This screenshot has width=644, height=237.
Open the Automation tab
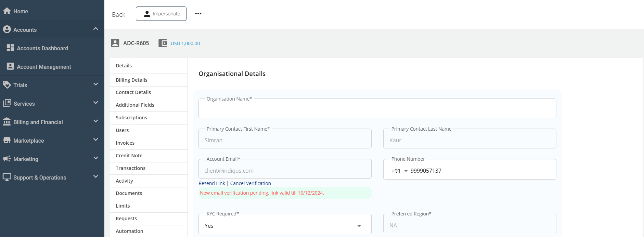coord(149,231)
